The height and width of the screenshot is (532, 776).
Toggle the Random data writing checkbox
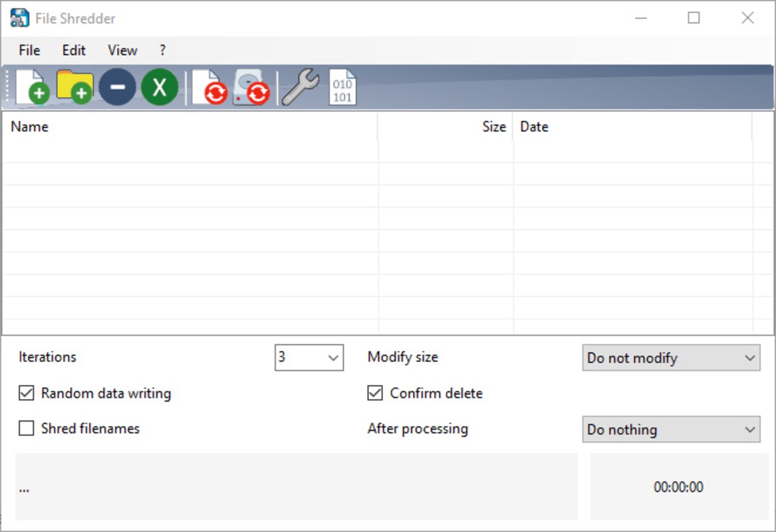pyautogui.click(x=26, y=393)
